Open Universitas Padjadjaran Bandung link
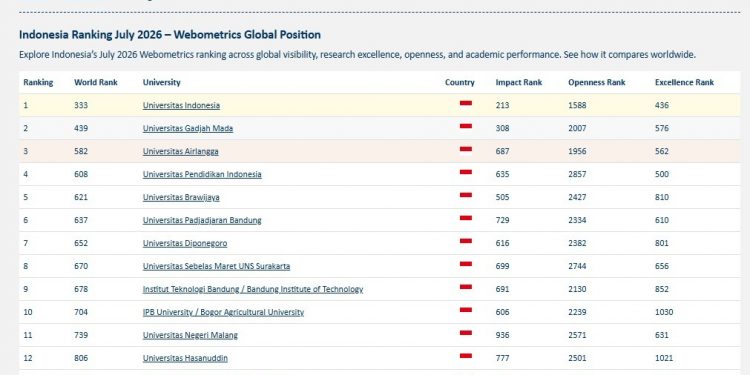 coord(202,220)
